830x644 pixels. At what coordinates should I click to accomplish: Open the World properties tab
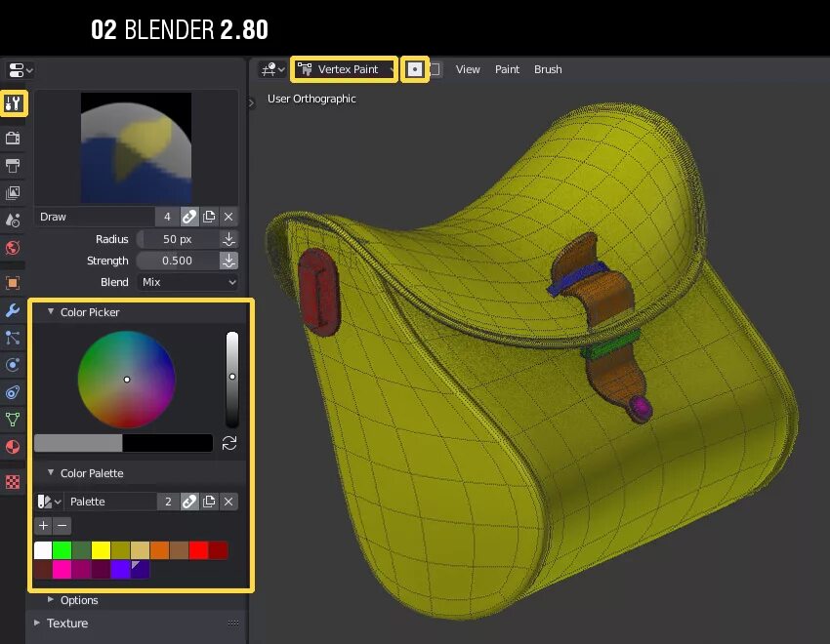coord(13,248)
